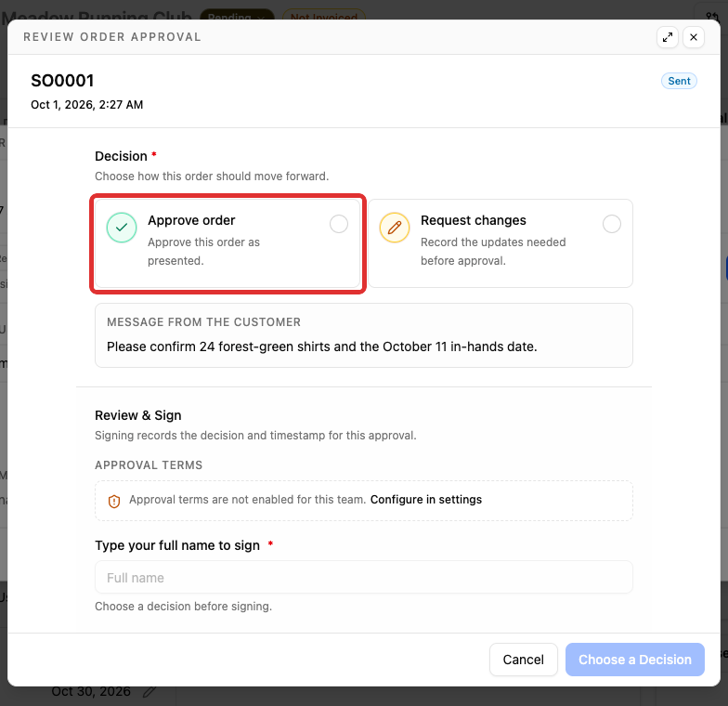Click the Sent status badge

(680, 81)
